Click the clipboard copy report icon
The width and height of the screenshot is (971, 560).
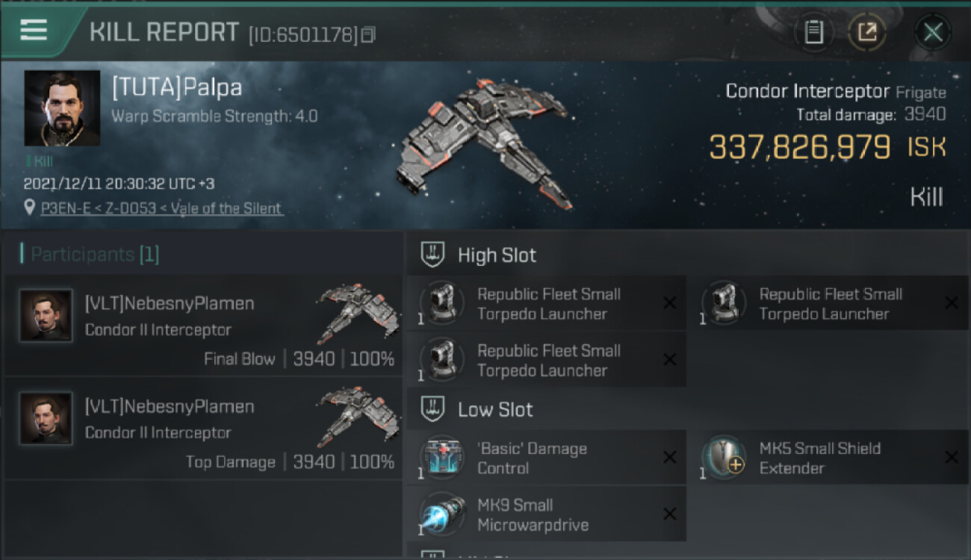pos(813,32)
